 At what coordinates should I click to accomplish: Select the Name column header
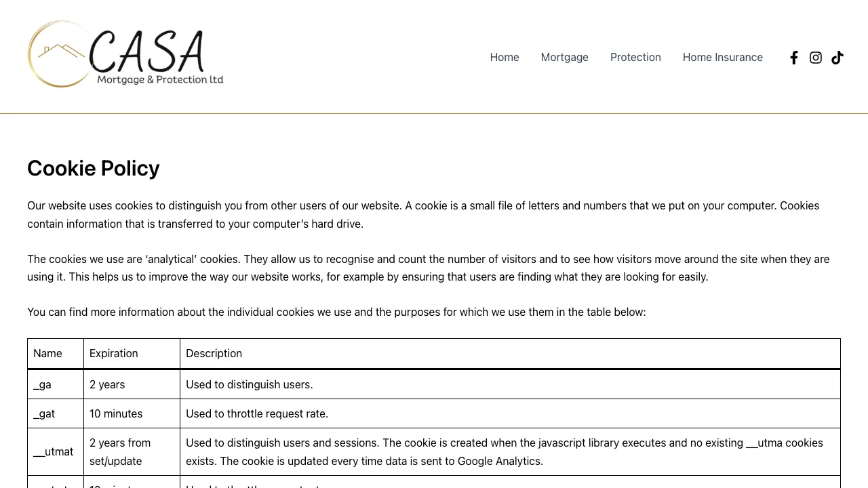pos(47,353)
